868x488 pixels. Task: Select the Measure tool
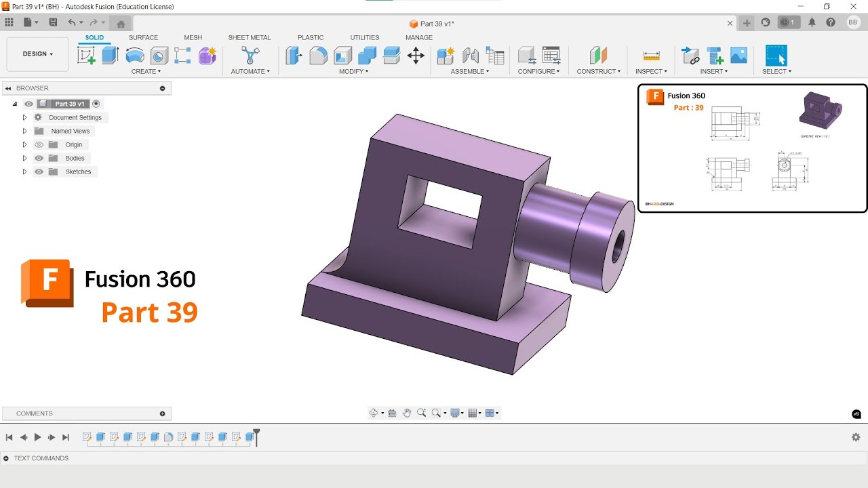pyautogui.click(x=651, y=56)
